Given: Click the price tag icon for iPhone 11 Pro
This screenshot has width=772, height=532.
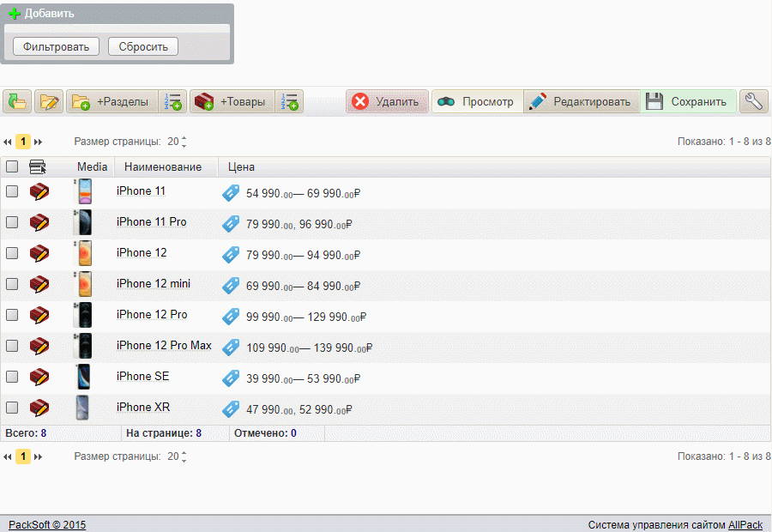Looking at the screenshot, I should [231, 224].
